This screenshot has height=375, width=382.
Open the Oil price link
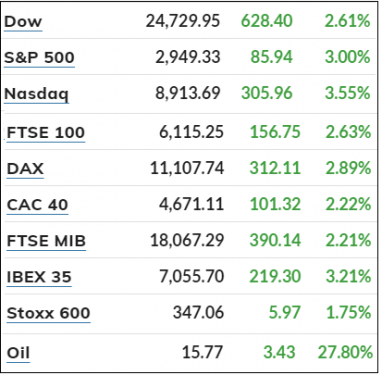click(18, 353)
